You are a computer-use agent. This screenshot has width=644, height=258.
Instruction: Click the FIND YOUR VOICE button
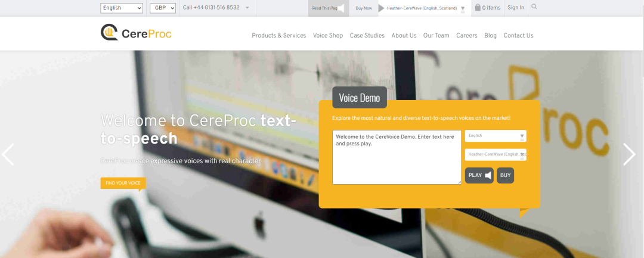123,183
